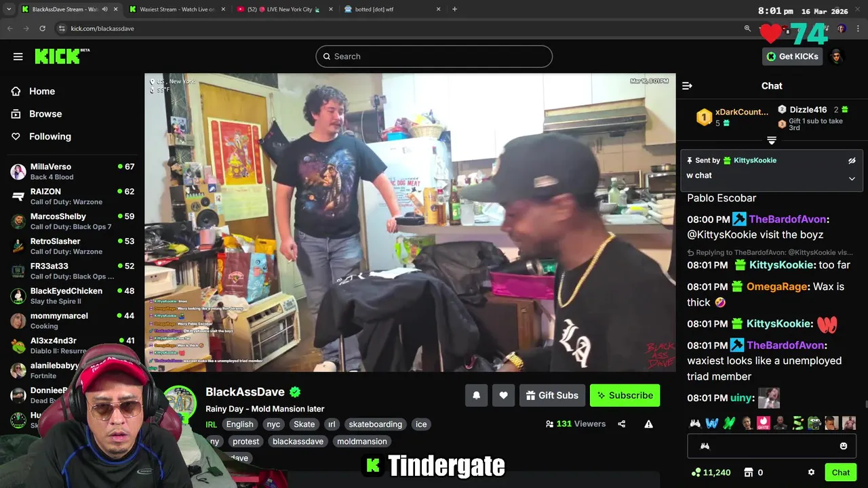Collapse chat with the arrow-lines icon

pos(687,85)
